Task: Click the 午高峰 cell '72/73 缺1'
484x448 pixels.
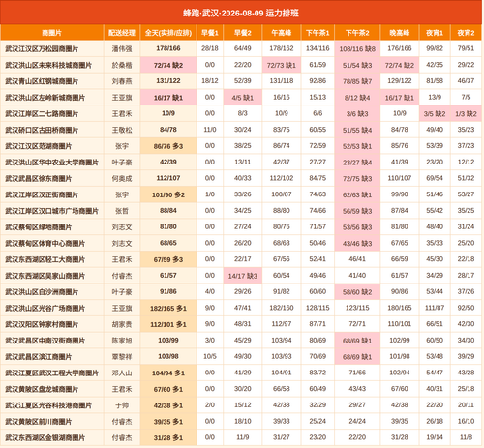Action: tap(282, 65)
